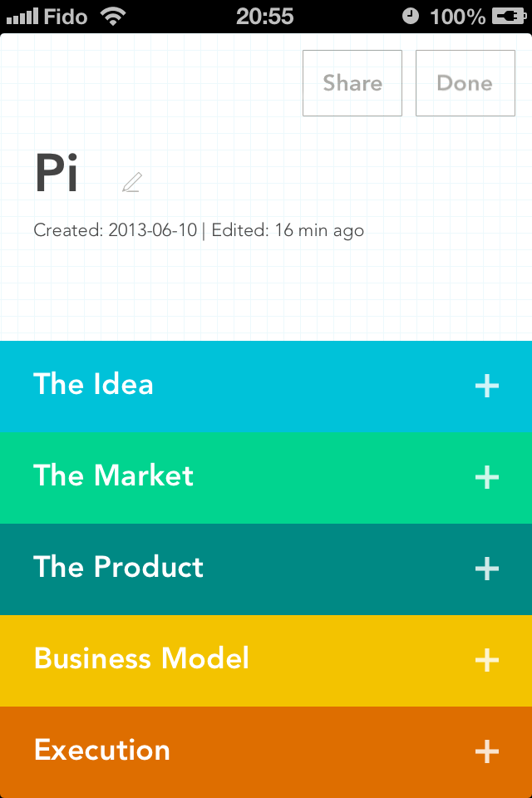Expand Business Model with its plus icon

(x=486, y=660)
